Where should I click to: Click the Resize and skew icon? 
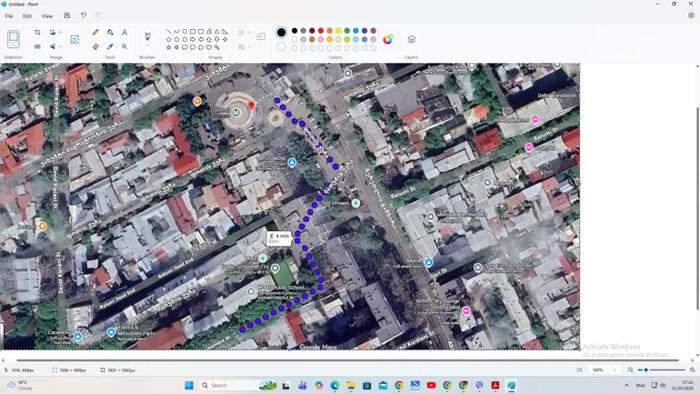click(x=38, y=46)
